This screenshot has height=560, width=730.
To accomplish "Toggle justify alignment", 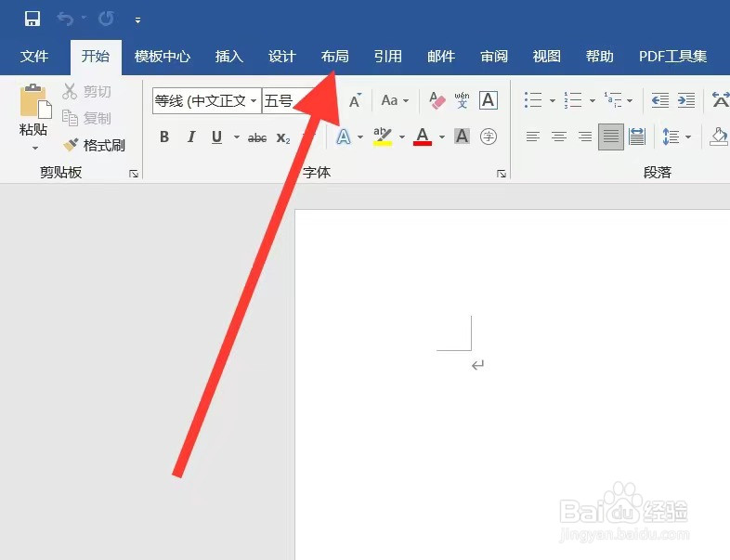I will click(x=611, y=137).
